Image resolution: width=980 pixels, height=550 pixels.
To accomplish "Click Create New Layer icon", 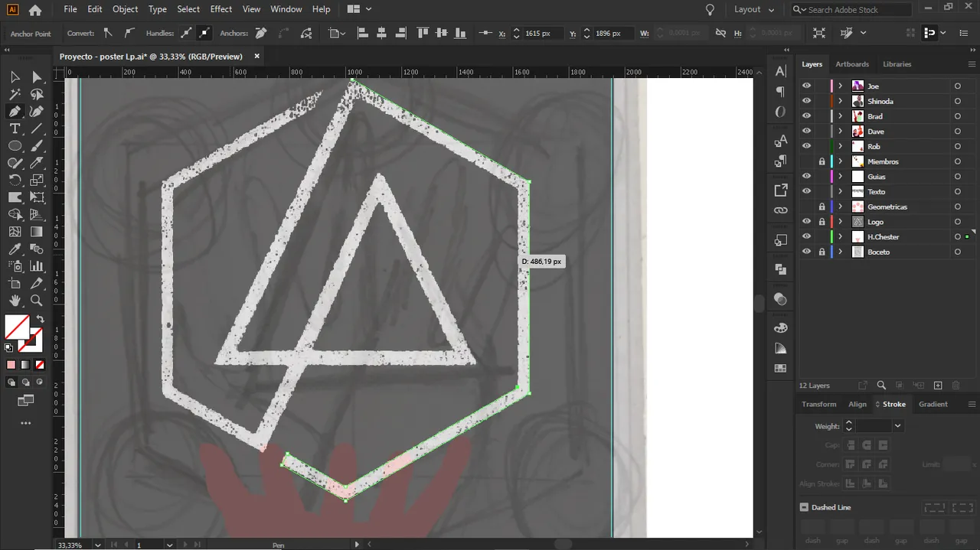I will click(938, 386).
